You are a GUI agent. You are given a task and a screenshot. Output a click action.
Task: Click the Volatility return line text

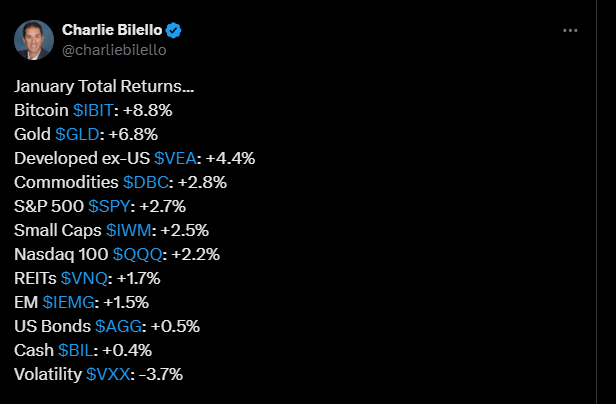pos(98,375)
